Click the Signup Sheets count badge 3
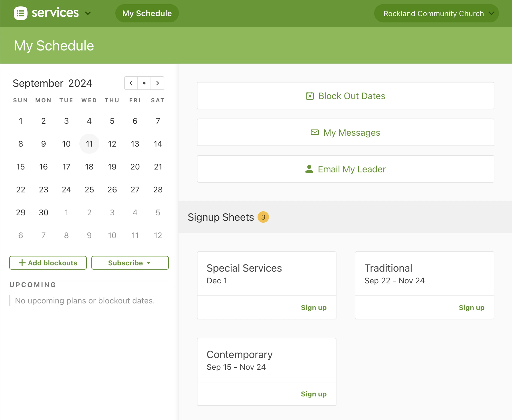 tap(263, 217)
